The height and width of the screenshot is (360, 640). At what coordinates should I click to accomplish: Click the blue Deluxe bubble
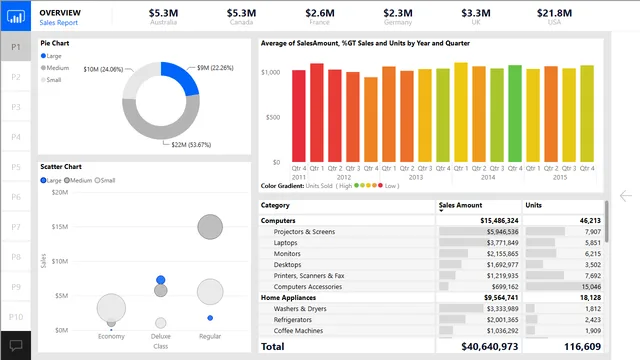click(x=160, y=280)
